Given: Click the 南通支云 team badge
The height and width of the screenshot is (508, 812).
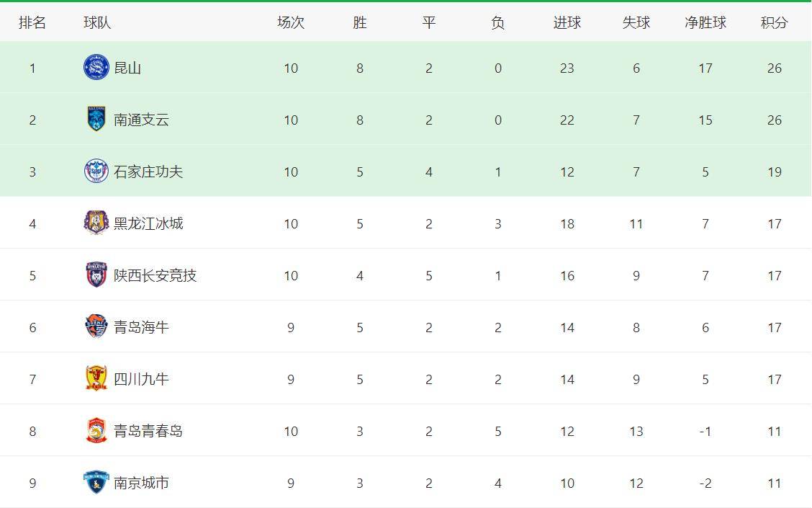Looking at the screenshot, I should (96, 119).
